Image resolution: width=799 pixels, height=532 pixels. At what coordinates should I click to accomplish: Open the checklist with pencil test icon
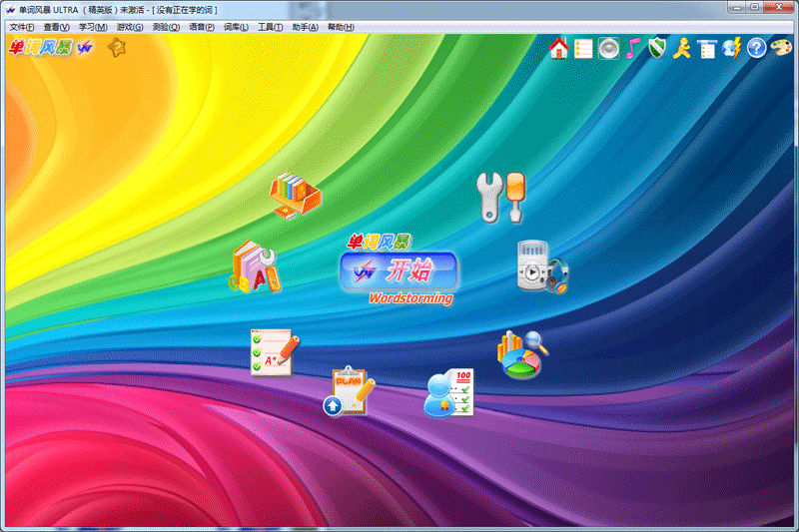click(275, 352)
